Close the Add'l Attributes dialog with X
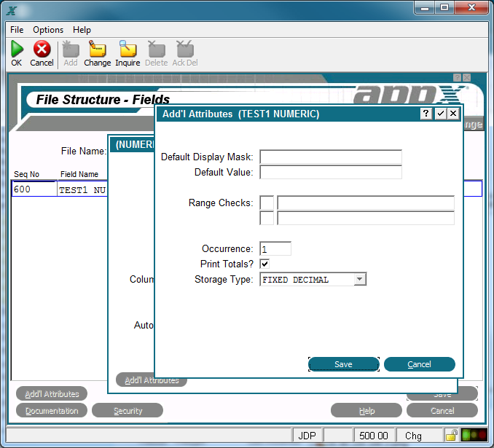 [453, 114]
